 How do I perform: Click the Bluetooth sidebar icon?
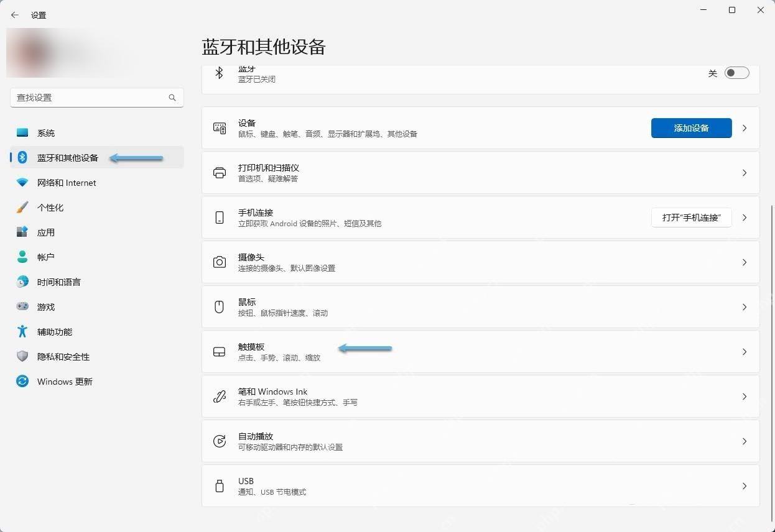[x=22, y=158]
